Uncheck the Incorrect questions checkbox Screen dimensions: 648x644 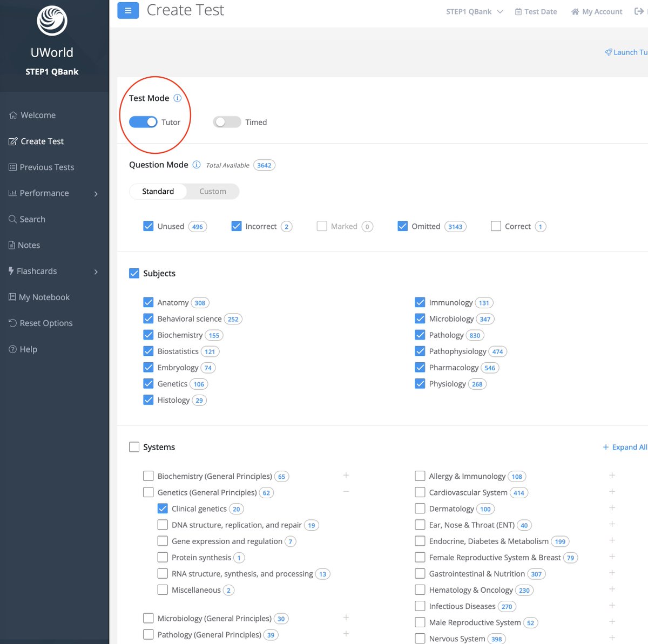[x=237, y=226]
